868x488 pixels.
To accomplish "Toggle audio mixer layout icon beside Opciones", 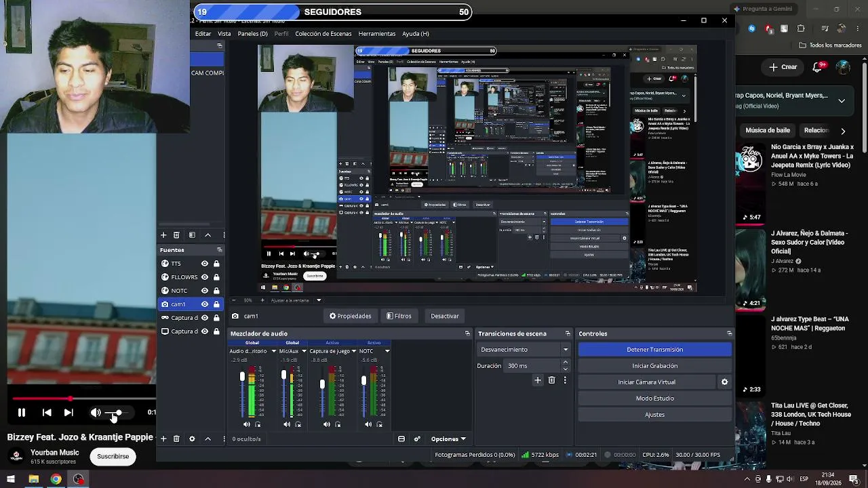I will [x=401, y=439].
